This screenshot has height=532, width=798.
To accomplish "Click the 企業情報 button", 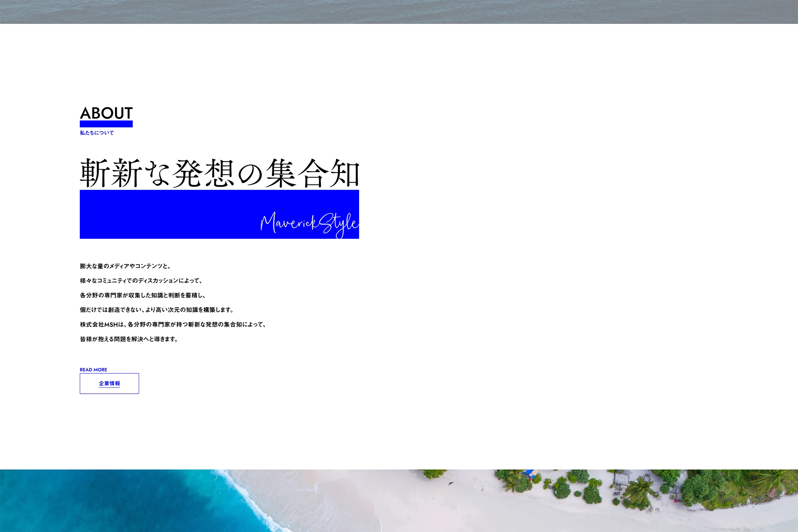I will (109, 383).
